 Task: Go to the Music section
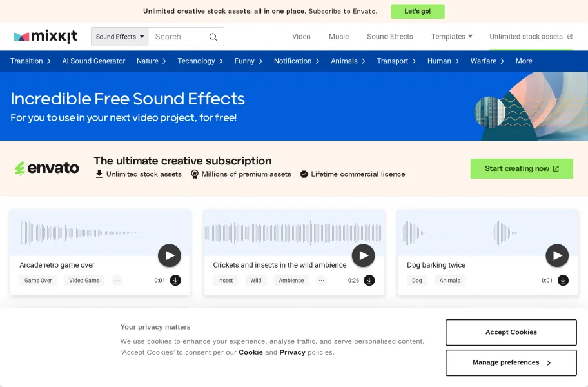pos(338,36)
